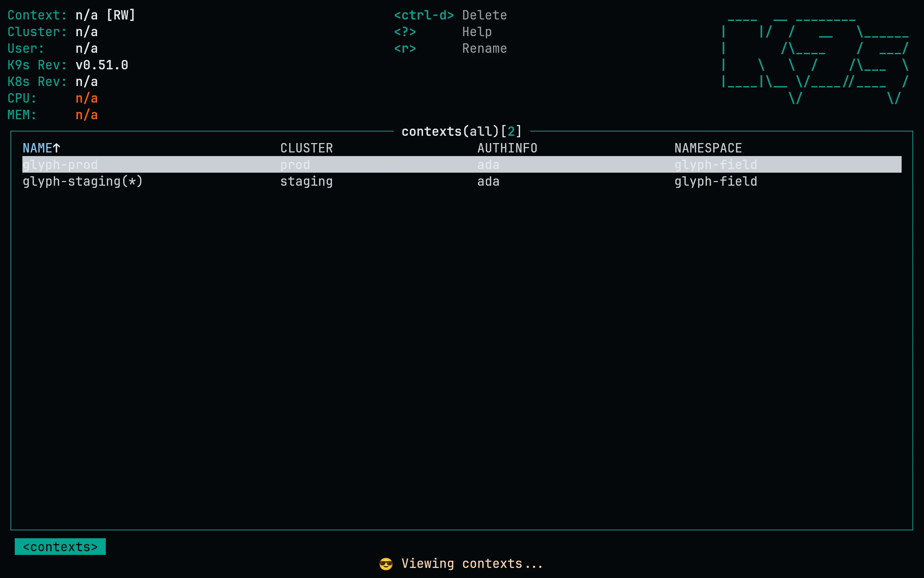The width and height of the screenshot is (924, 578).
Task: Click the contexts(all)[2] table title
Action: pyautogui.click(x=462, y=131)
